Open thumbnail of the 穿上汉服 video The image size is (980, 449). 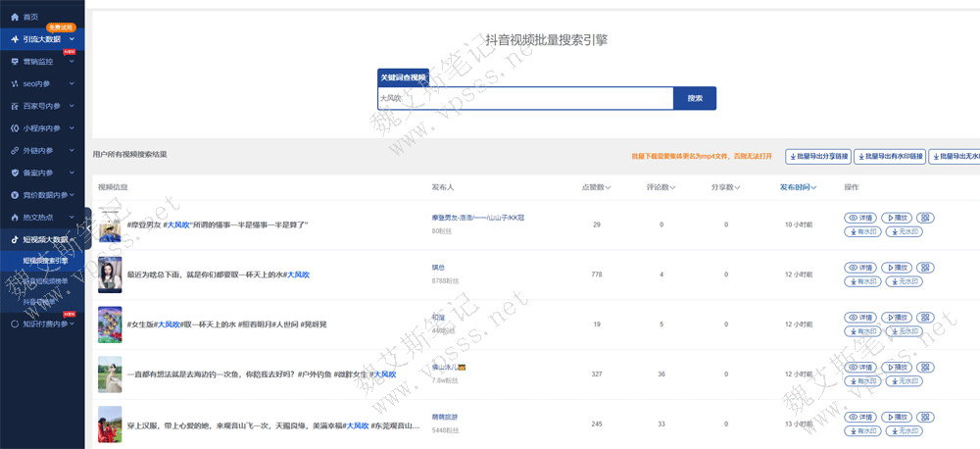point(110,424)
